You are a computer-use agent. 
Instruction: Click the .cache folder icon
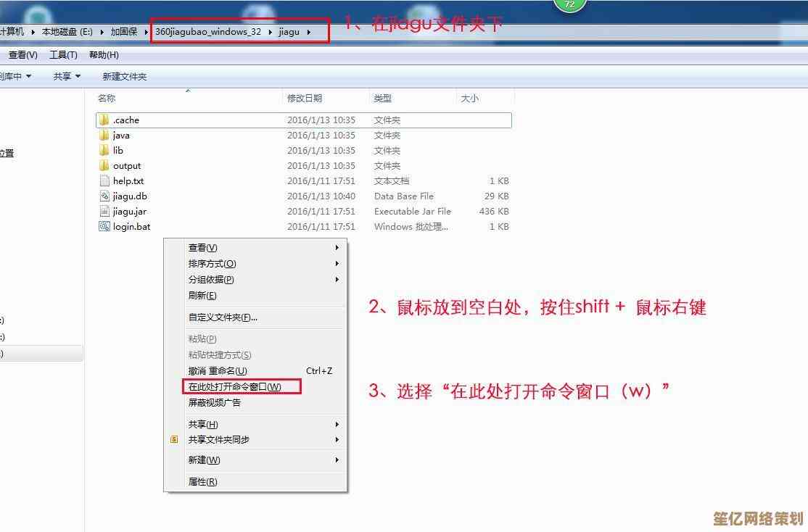click(104, 120)
